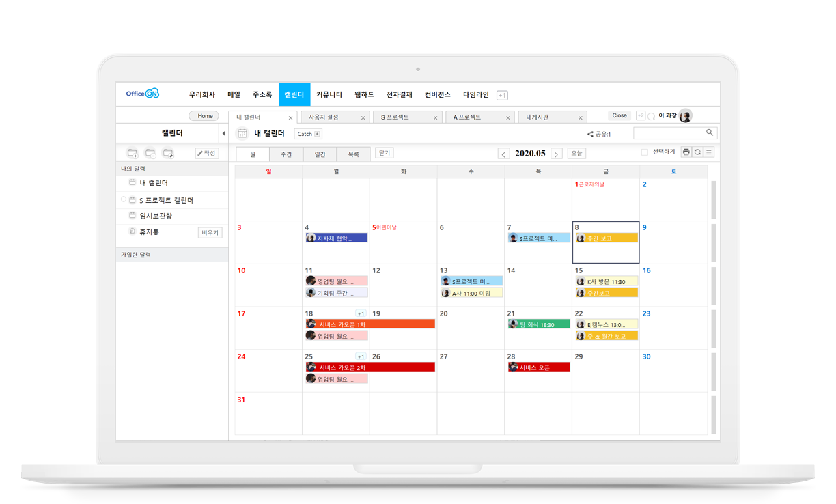Switch to the 주간 view tab
This screenshot has width=836, height=504.
click(x=286, y=154)
